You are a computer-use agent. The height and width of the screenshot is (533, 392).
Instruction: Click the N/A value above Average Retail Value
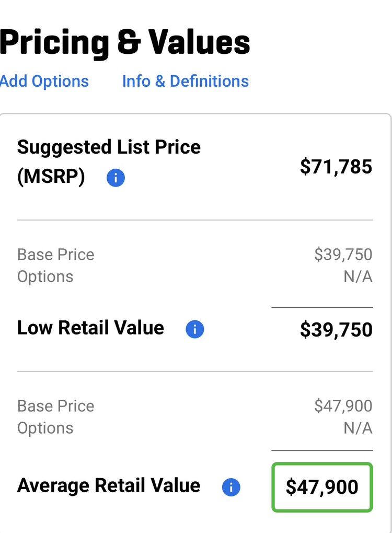coord(358,428)
